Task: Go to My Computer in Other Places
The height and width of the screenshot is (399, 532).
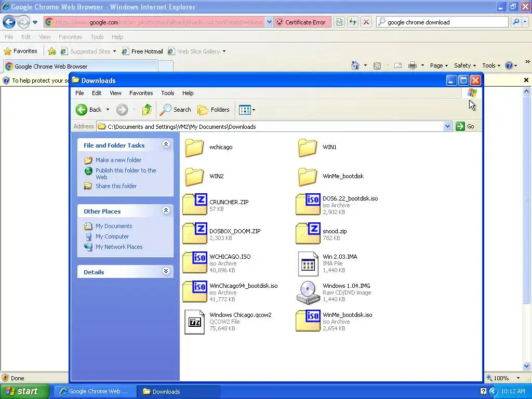Action: [x=112, y=236]
